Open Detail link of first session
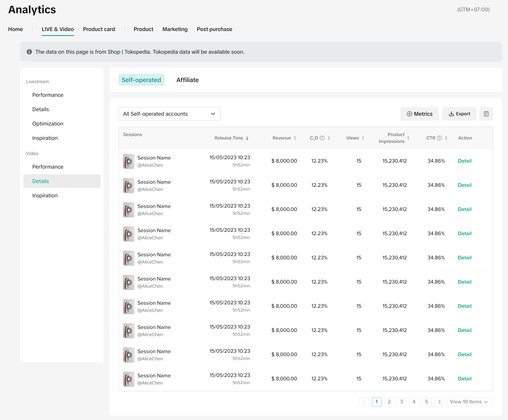 pyautogui.click(x=465, y=161)
